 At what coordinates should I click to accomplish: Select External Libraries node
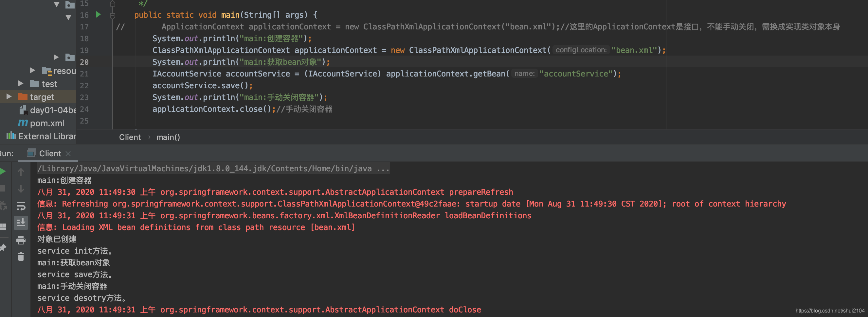(x=47, y=136)
